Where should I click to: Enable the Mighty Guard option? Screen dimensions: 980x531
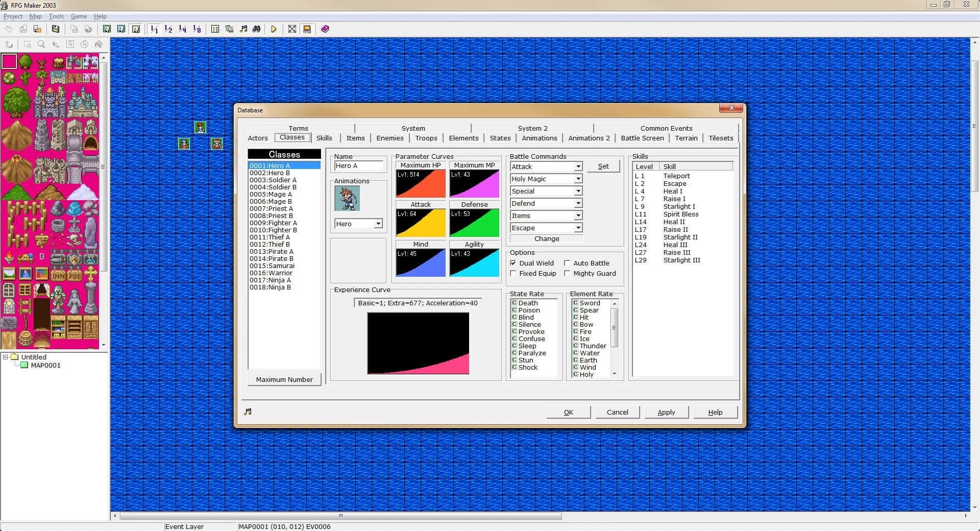click(x=568, y=273)
